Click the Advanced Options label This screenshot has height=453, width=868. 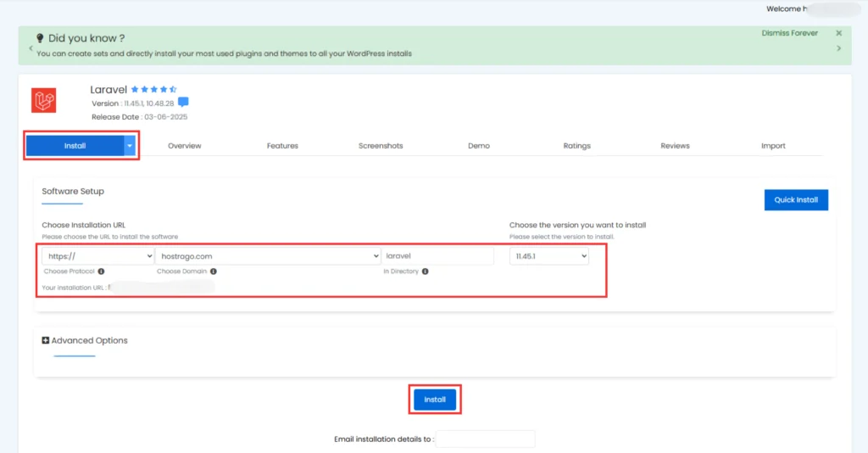(x=89, y=340)
